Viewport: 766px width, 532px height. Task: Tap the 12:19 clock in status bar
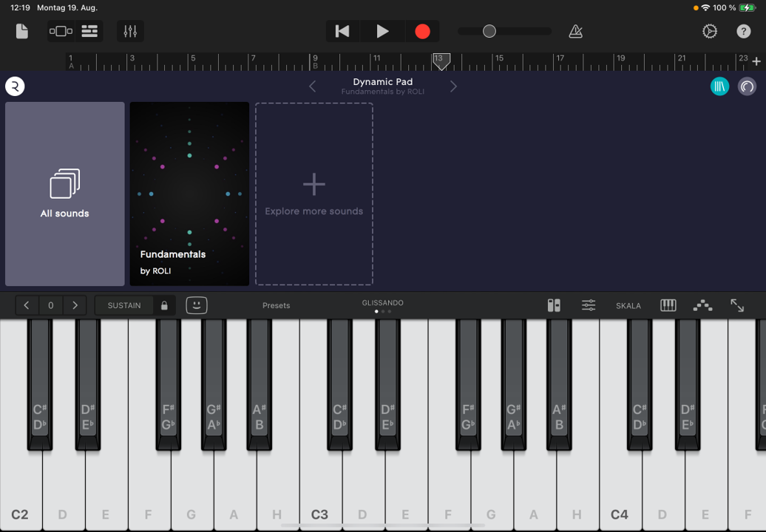(x=20, y=8)
